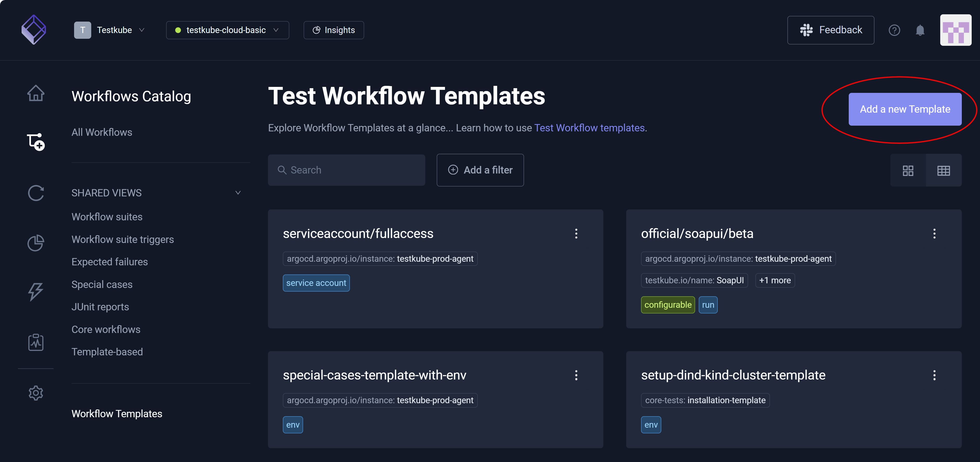
Task: Click the circular arrow triggers icon
Action: pyautogui.click(x=36, y=193)
